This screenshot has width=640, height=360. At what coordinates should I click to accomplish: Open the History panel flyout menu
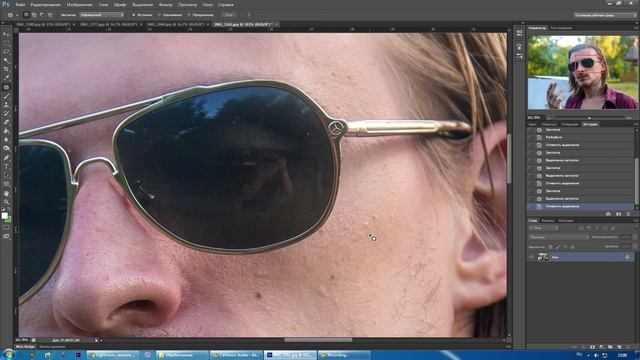635,124
